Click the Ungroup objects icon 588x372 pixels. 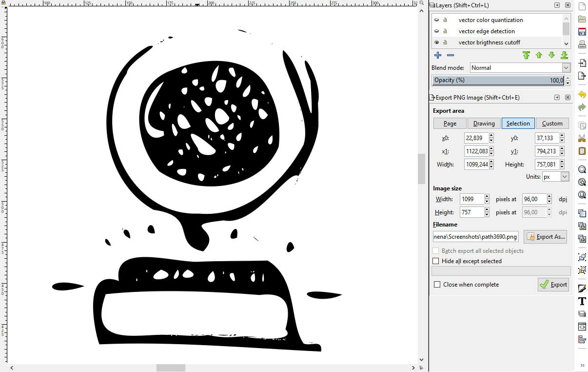582,270
